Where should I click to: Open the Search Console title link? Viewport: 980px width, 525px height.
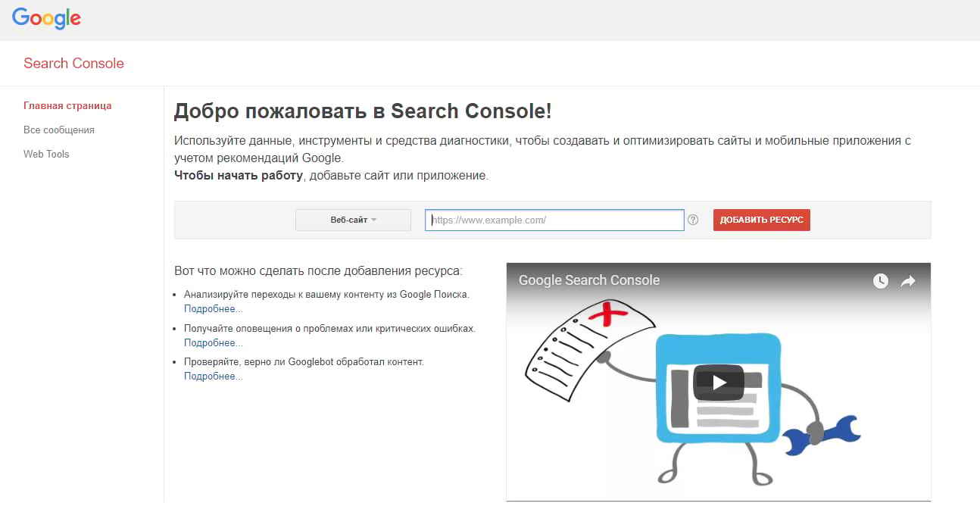[73, 64]
